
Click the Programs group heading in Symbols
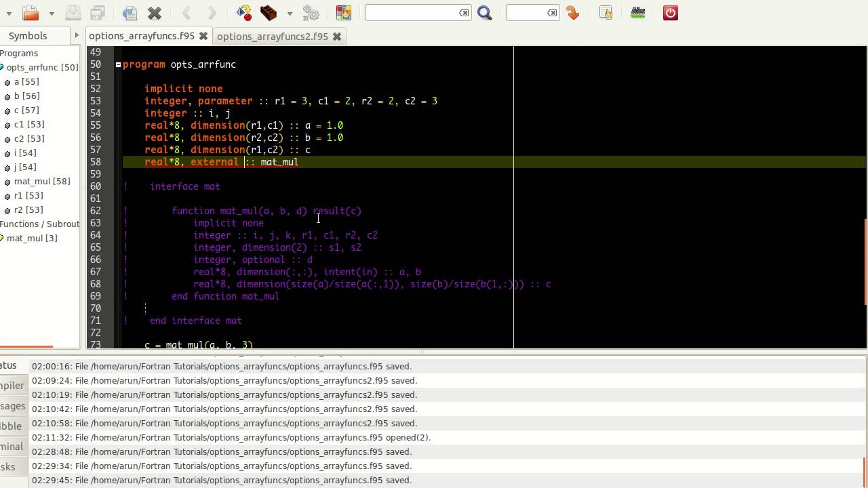tap(19, 53)
